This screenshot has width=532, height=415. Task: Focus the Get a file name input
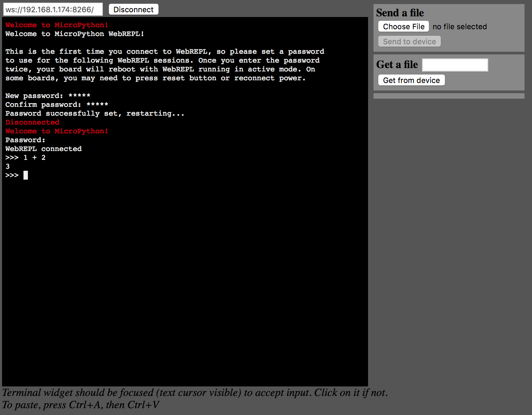[455, 65]
